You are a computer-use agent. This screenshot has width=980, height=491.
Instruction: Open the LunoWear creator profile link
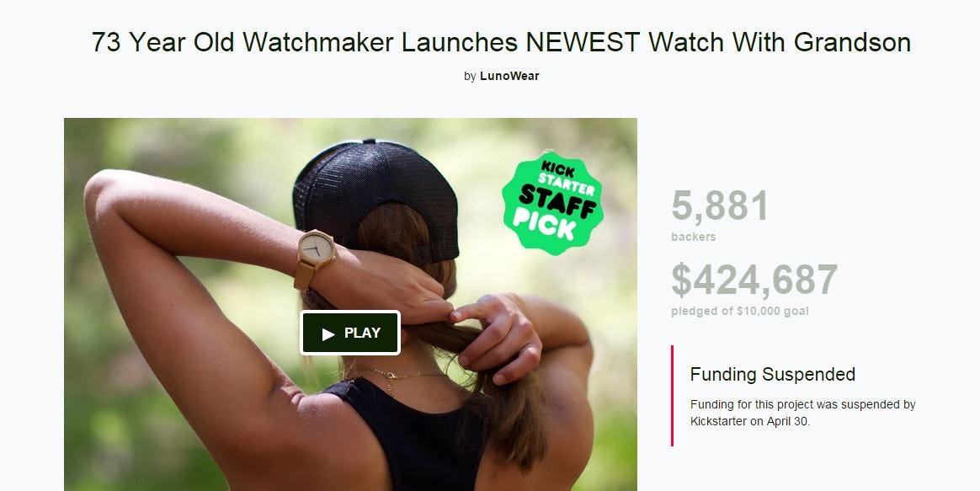click(509, 76)
